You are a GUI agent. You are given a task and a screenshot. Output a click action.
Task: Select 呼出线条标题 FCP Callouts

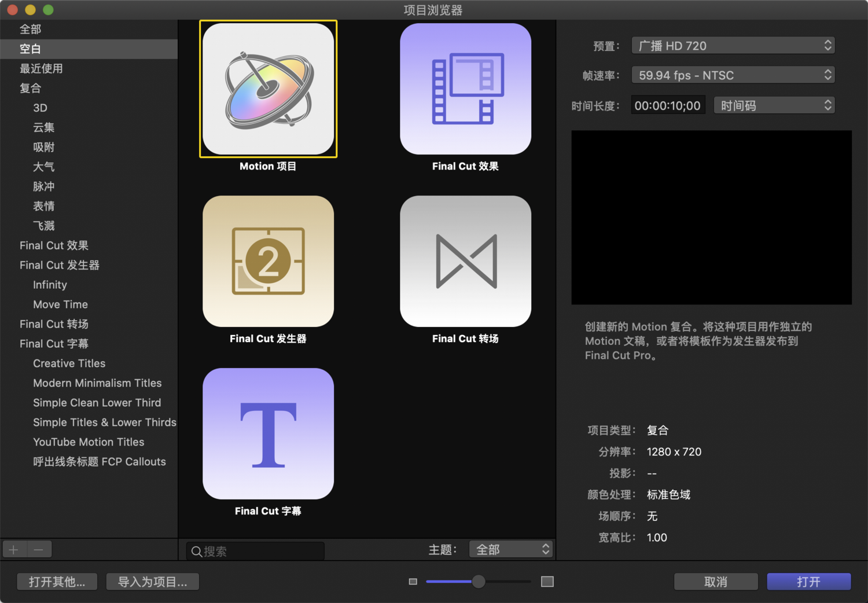[x=89, y=462]
